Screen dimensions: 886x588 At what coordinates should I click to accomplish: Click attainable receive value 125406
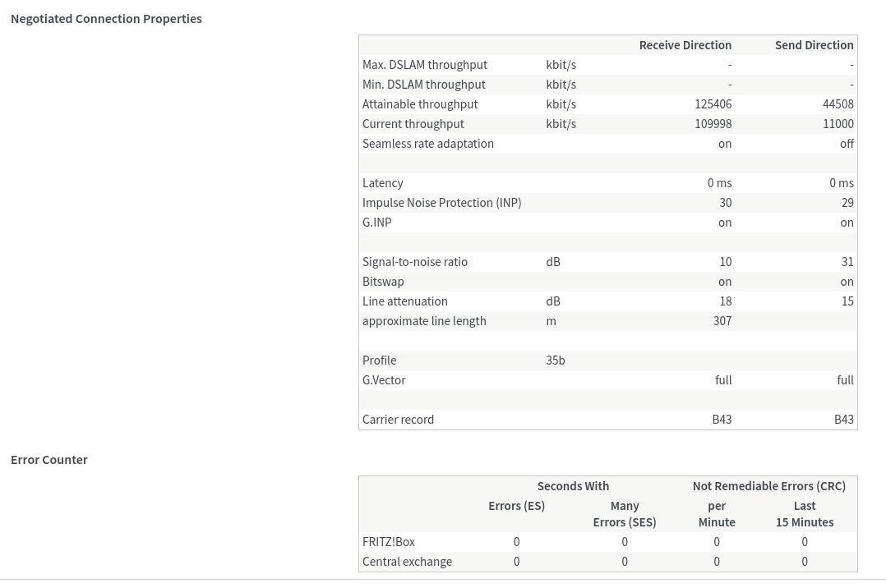click(713, 104)
